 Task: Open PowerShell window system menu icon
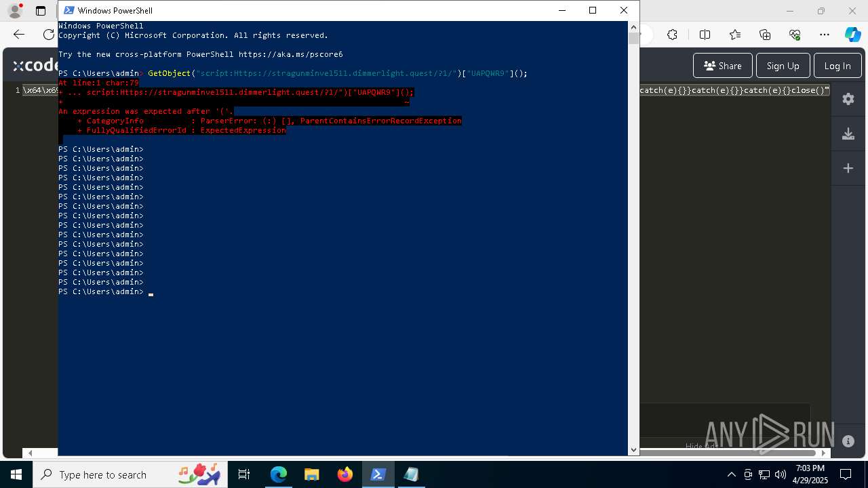[x=68, y=10]
